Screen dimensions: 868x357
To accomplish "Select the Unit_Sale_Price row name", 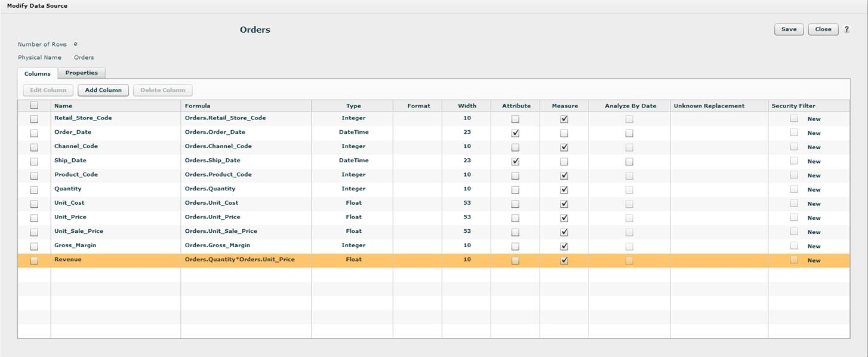I will [x=75, y=231].
